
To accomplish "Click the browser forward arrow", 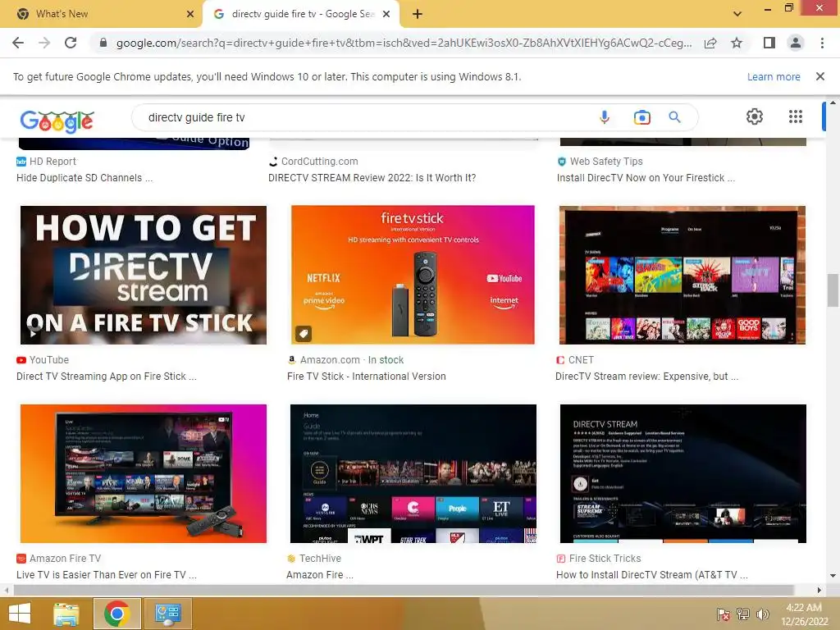I will (44, 43).
